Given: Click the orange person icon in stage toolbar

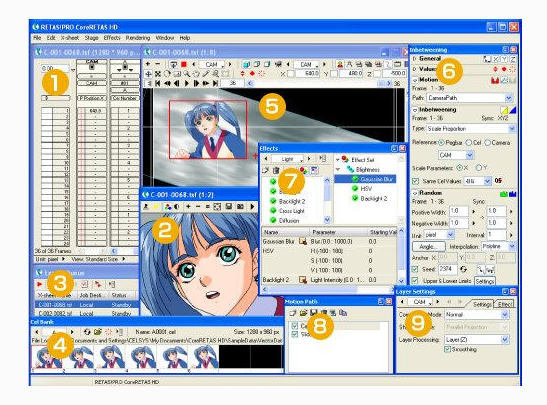Looking at the screenshot, I should click(x=340, y=64).
